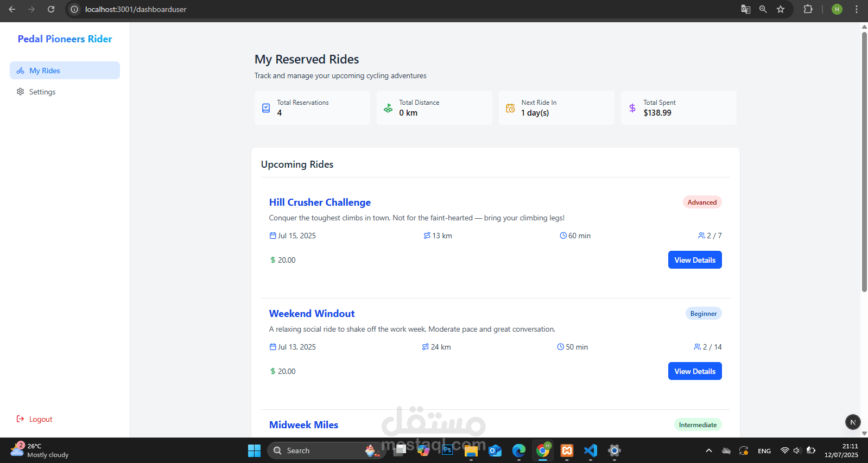This screenshot has width=868, height=463.
Task: Click the Next Ride In value 1 day(s)
Action: 535,113
